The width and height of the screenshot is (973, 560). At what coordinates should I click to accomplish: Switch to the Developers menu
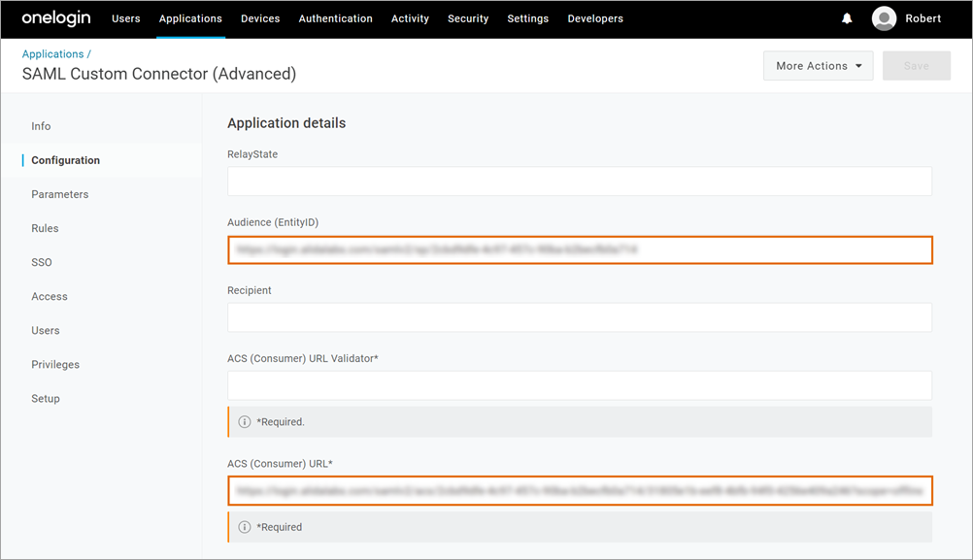[x=595, y=17]
